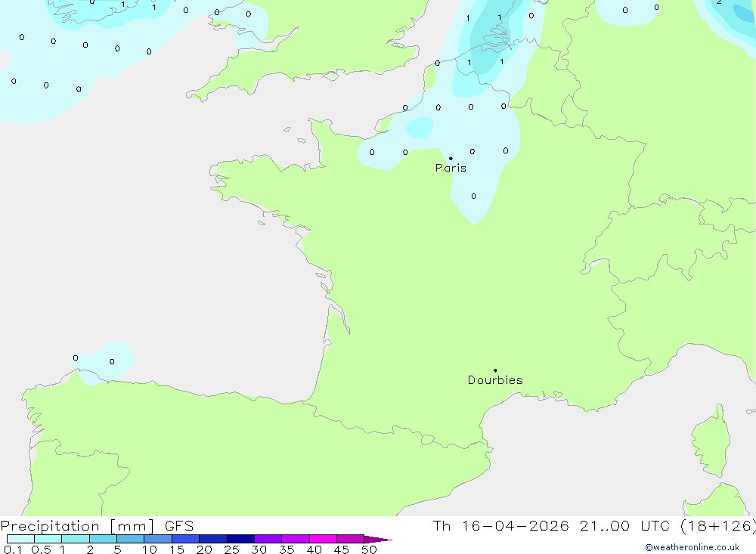
Task: Click the "21..00 UTC" forecast time
Action: [624, 525]
